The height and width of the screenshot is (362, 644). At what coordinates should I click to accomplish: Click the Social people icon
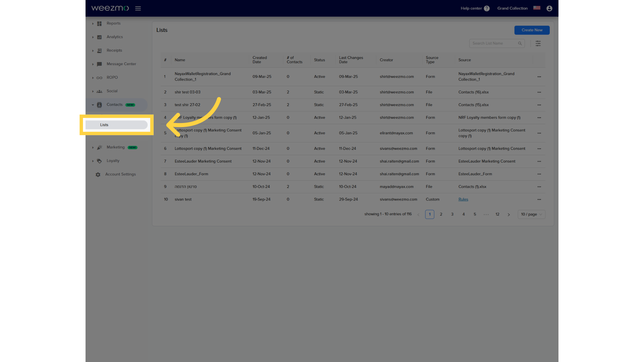99,91
